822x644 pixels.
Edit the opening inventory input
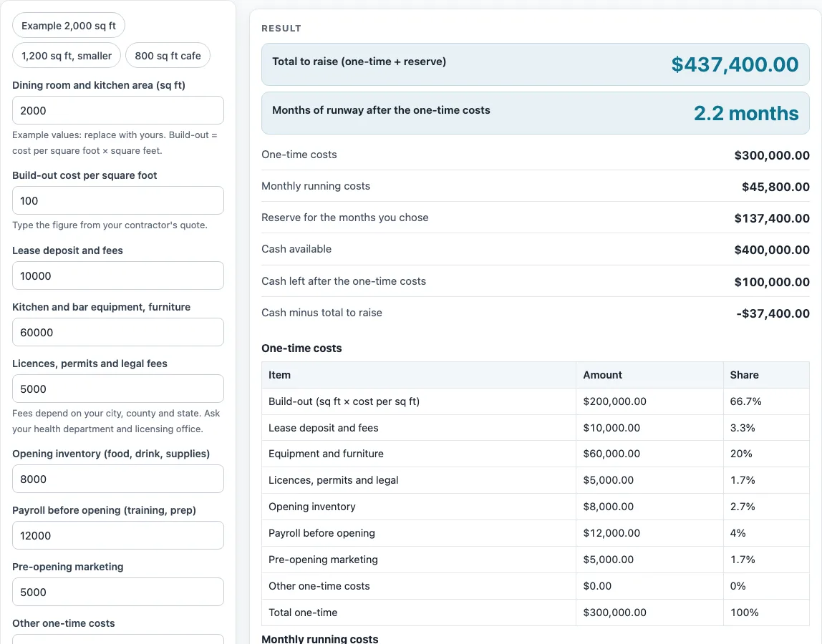click(118, 479)
